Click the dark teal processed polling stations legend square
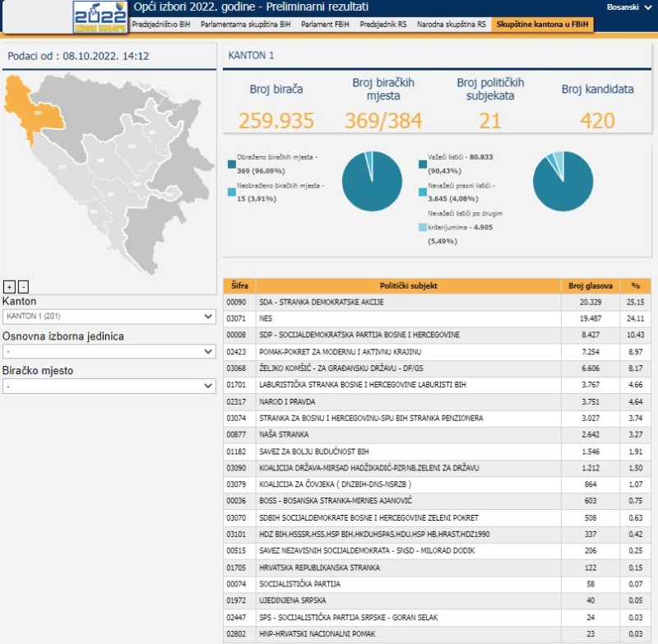The width and height of the screenshot is (658, 644). [x=231, y=164]
